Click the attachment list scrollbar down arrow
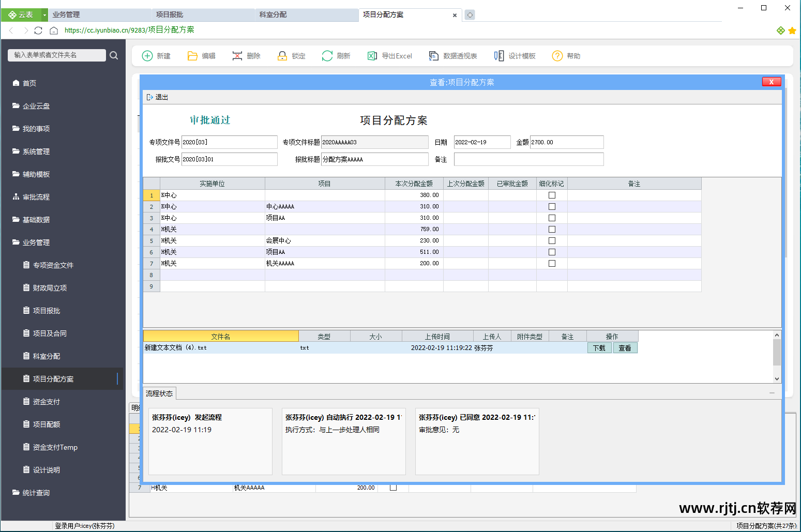The height and width of the screenshot is (532, 801). [777, 378]
